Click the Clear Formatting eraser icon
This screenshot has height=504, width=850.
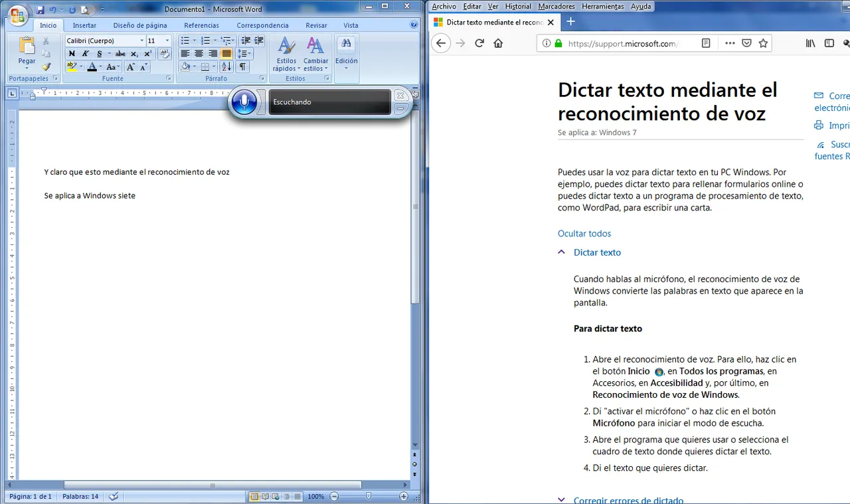165,54
